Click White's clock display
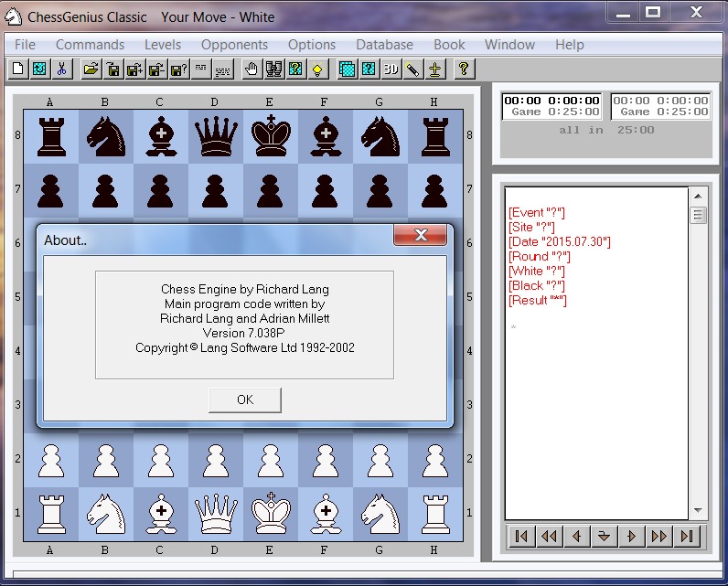Viewport: 728px width, 586px height. 551,106
